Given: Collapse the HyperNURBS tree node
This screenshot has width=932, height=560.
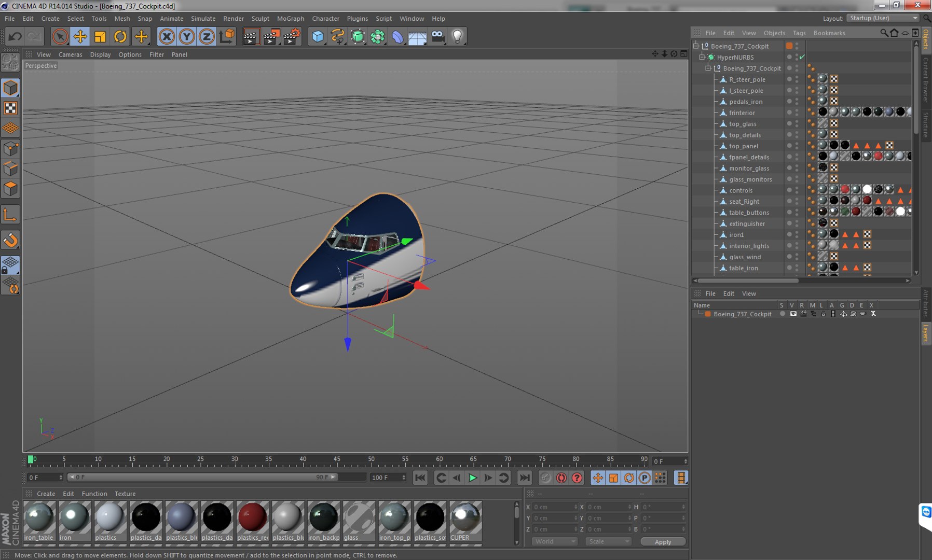Looking at the screenshot, I should tap(702, 57).
